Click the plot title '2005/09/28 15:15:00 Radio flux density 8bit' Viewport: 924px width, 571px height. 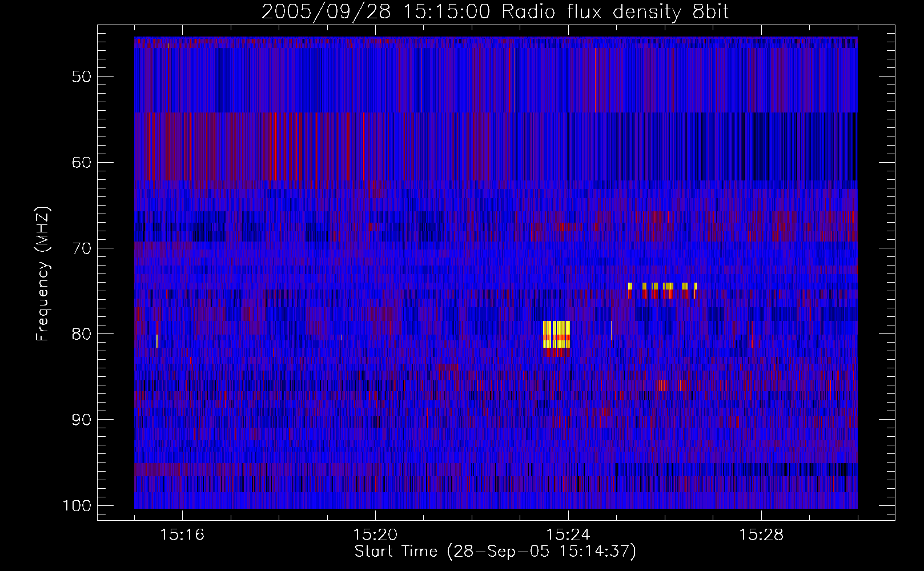point(495,12)
